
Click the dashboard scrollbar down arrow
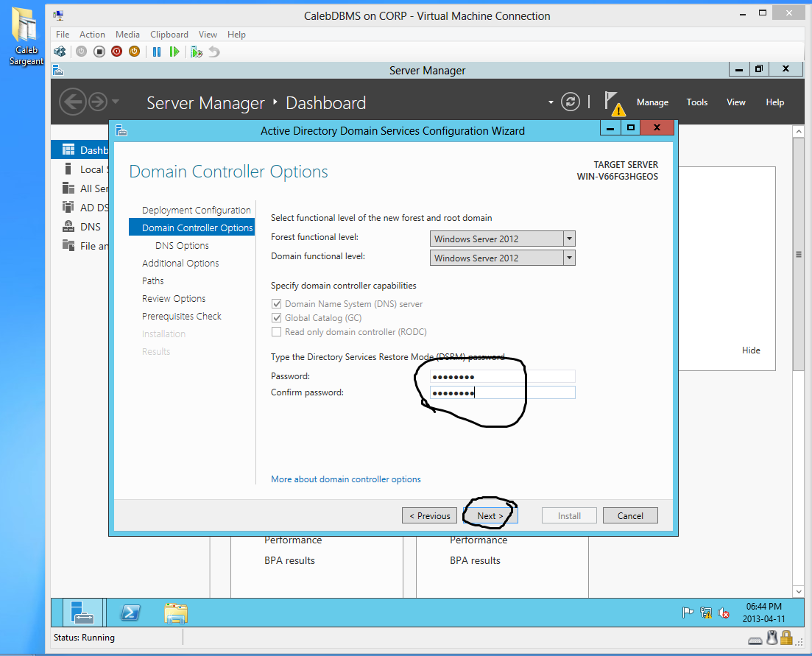[x=798, y=591]
